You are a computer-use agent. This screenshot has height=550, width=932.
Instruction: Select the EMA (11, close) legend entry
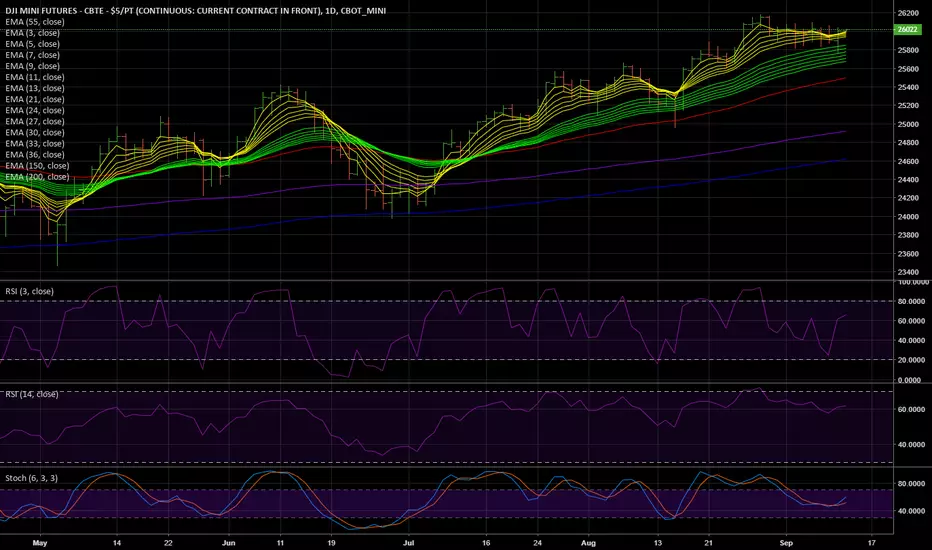35,77
